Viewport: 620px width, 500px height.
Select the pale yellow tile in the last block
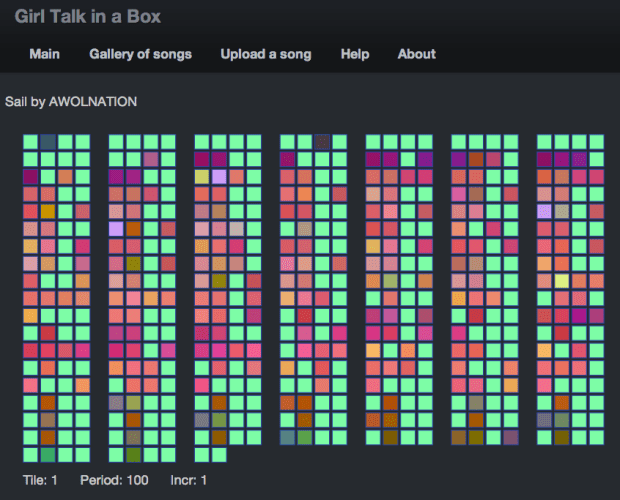point(562,280)
